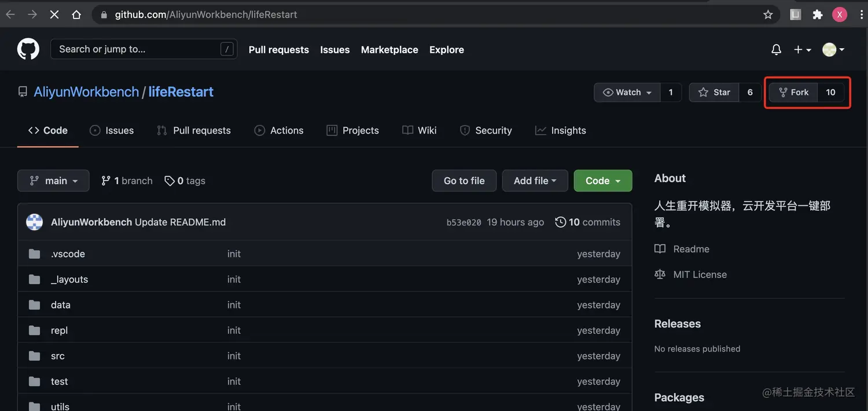Switch to the Projects tab
868x411 pixels.
tap(353, 130)
